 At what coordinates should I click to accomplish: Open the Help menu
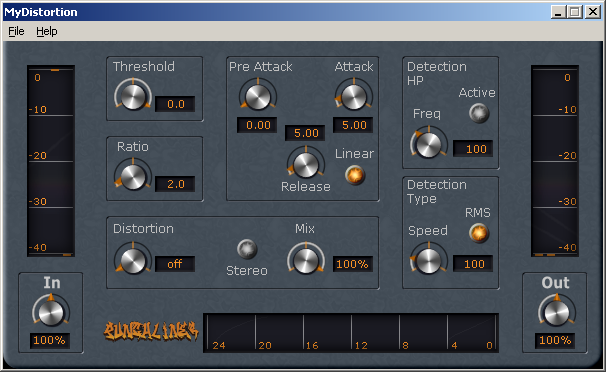point(47,31)
